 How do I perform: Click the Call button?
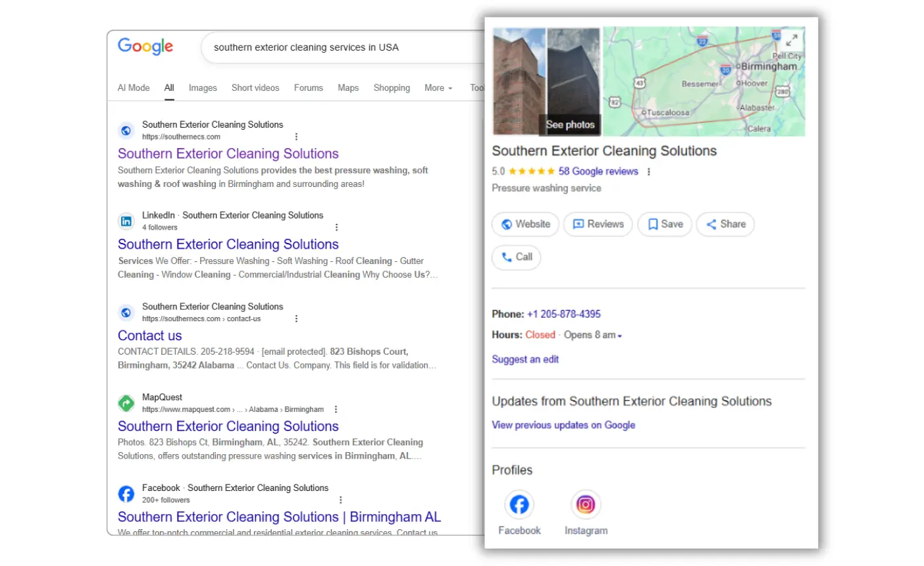[x=517, y=257]
